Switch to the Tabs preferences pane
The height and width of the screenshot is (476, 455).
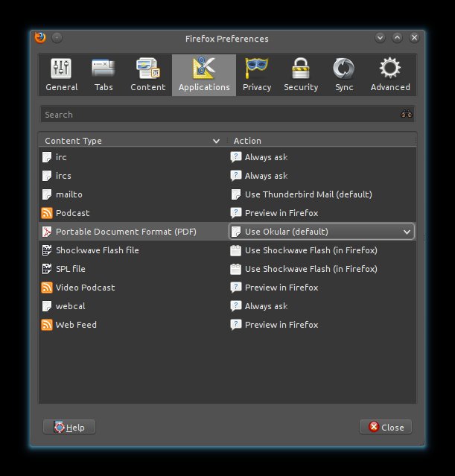pyautogui.click(x=104, y=75)
